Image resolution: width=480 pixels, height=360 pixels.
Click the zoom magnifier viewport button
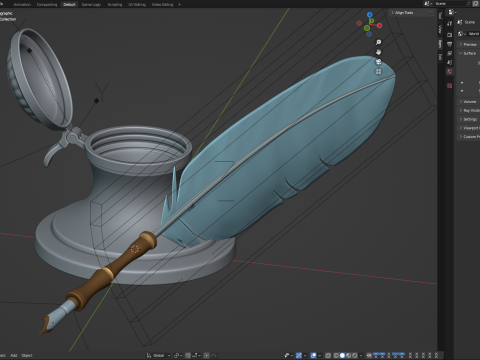(x=378, y=42)
